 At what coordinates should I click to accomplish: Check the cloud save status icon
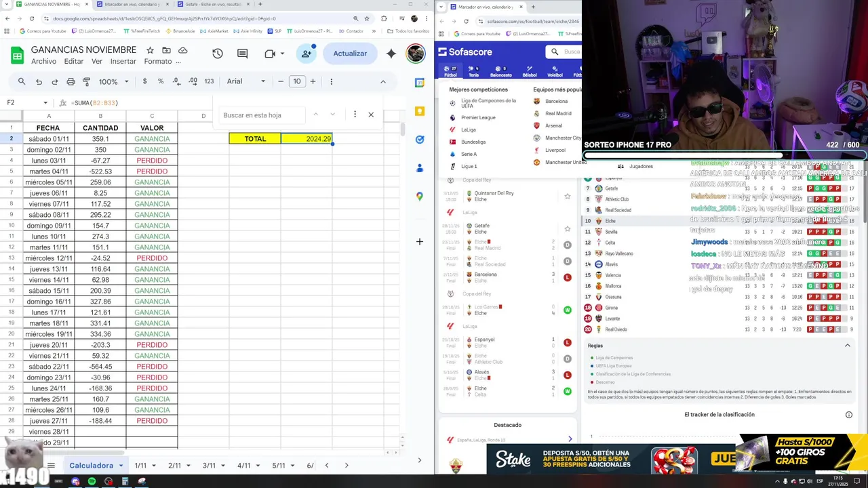[183, 50]
